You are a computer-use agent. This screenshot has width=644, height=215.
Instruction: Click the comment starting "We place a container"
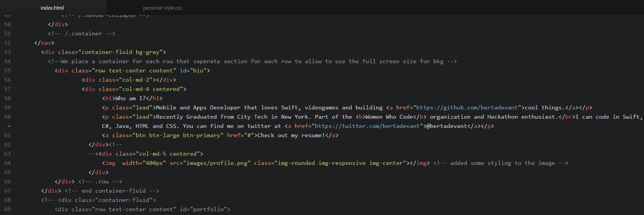pos(252,61)
